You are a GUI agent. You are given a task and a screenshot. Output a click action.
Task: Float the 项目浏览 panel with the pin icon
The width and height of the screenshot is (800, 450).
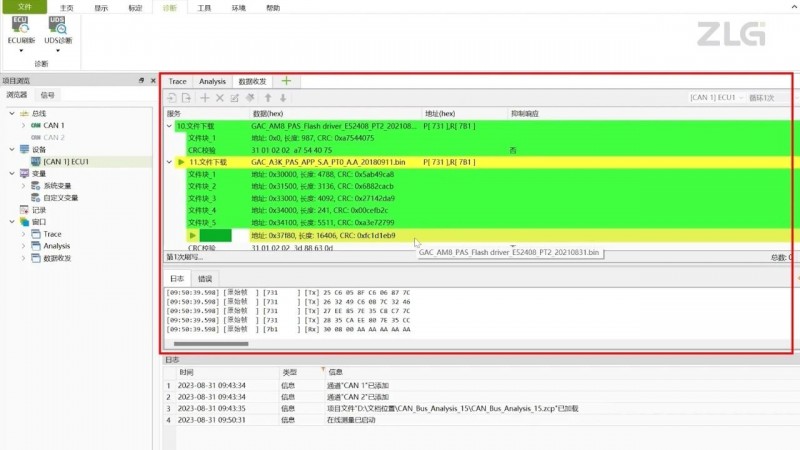pos(141,81)
